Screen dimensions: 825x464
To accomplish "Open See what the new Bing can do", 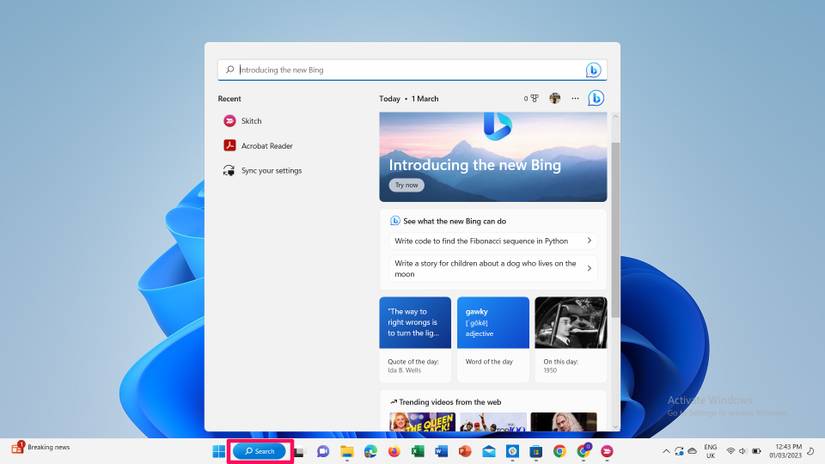I will click(x=455, y=221).
